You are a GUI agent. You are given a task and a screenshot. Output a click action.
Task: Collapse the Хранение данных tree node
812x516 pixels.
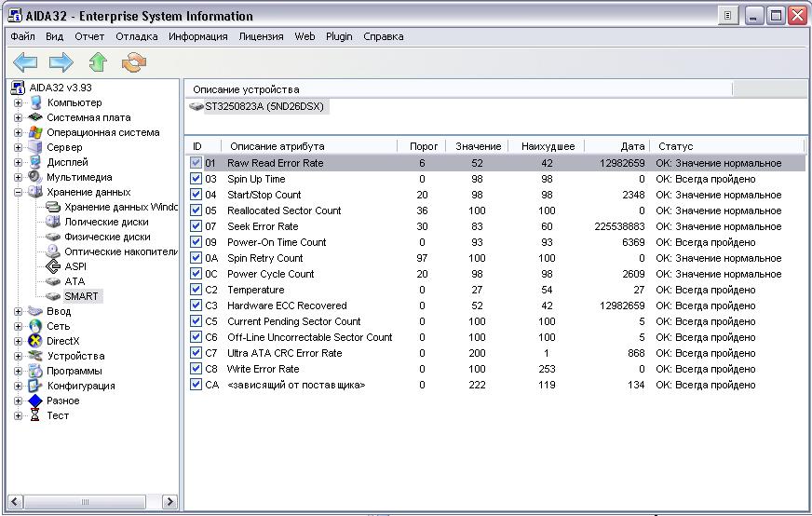[x=18, y=192]
